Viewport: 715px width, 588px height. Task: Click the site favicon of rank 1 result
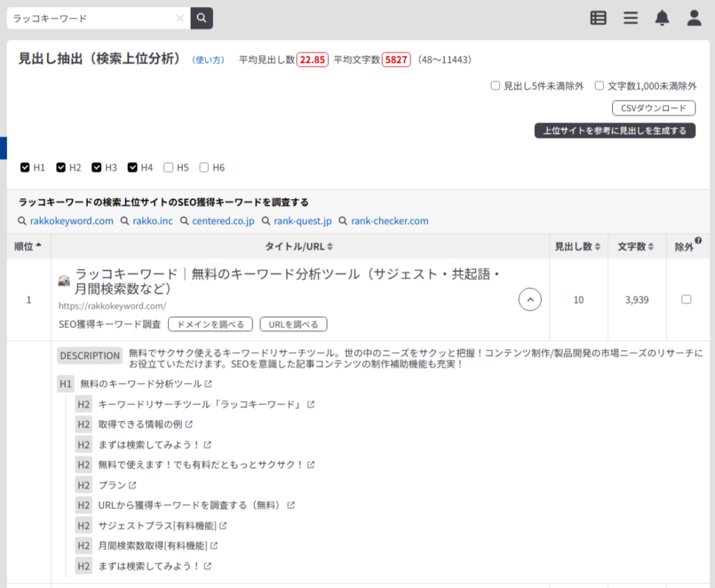pos(64,281)
